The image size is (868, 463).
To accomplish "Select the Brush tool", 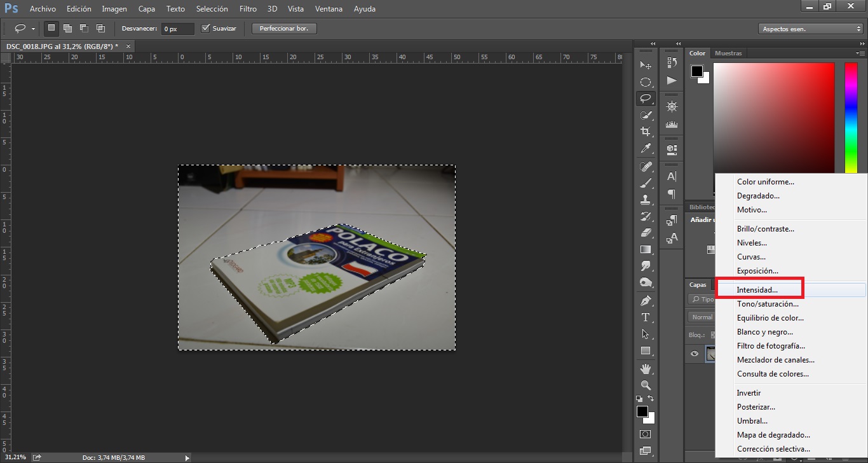I will click(x=646, y=183).
